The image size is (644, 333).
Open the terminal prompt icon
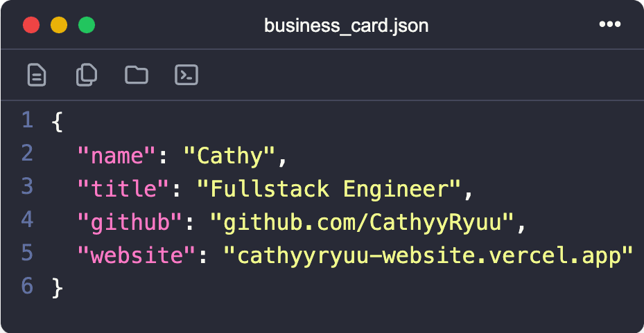186,75
